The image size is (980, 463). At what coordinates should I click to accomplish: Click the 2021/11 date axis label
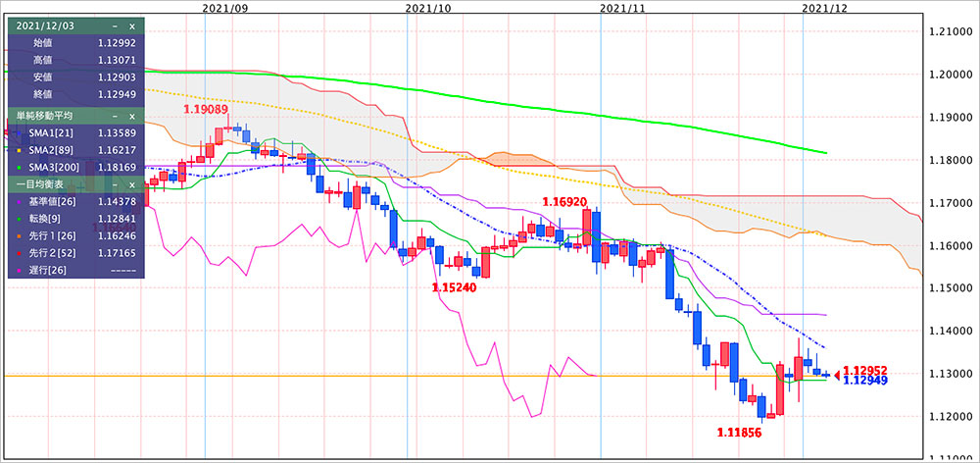tap(622, 7)
